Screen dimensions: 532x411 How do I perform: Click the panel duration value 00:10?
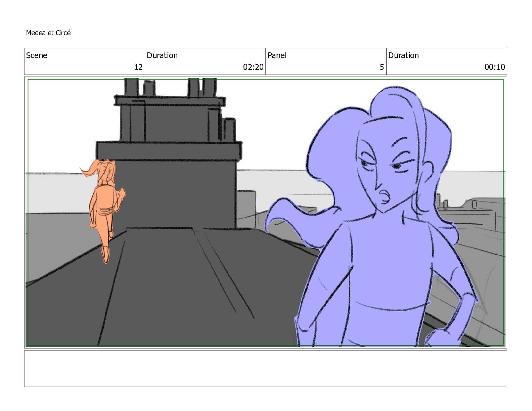(x=495, y=67)
